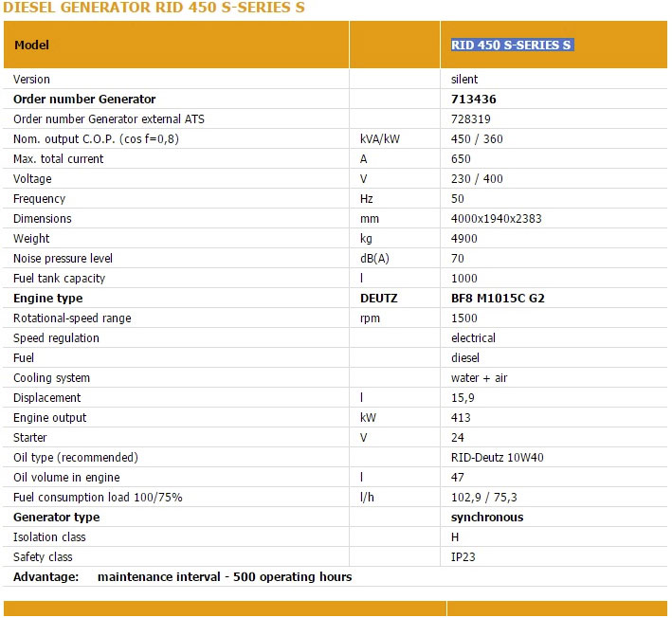This screenshot has height=618, width=672.
Task: Click the highlighted 'RID 450 S-SERIES S' model text
Action: [511, 45]
